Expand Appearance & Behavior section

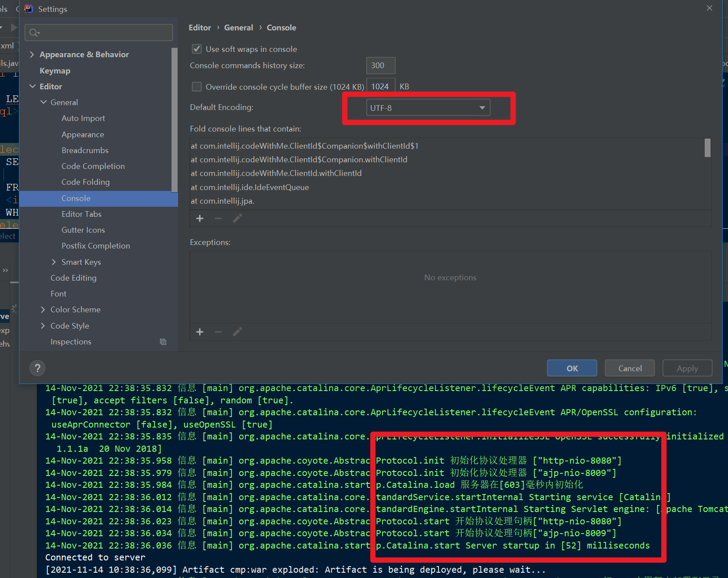click(32, 55)
